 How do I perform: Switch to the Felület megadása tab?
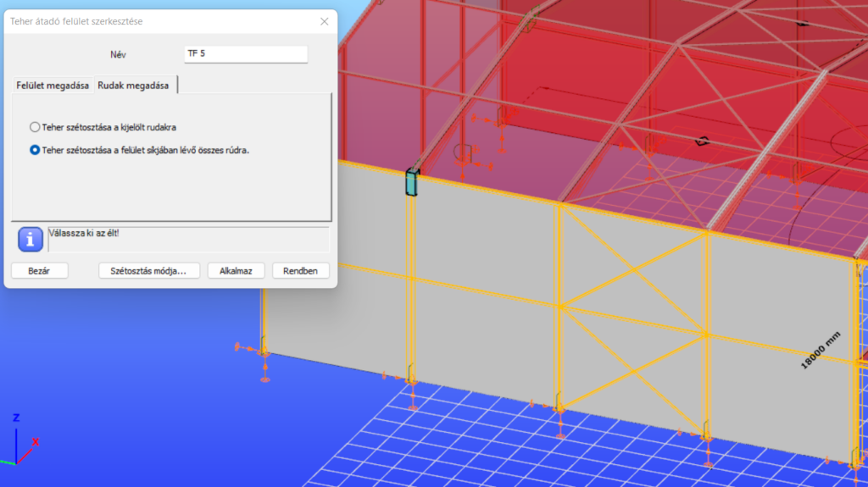tap(53, 85)
